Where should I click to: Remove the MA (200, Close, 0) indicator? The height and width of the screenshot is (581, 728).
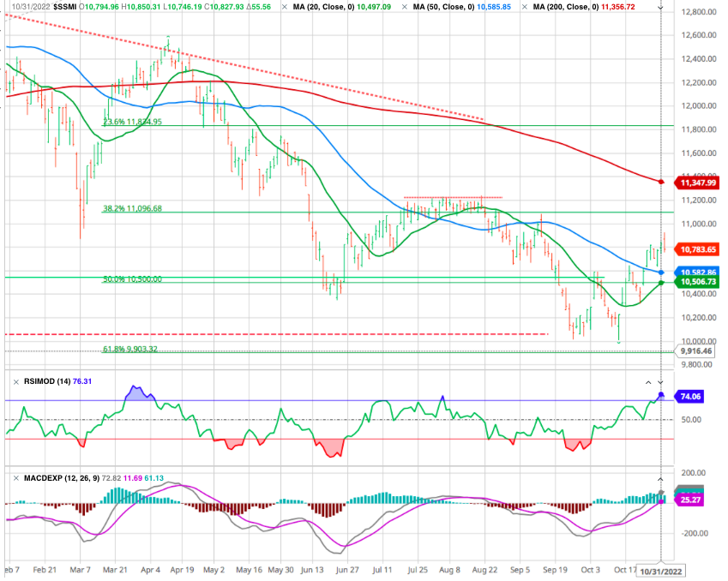(x=526, y=7)
